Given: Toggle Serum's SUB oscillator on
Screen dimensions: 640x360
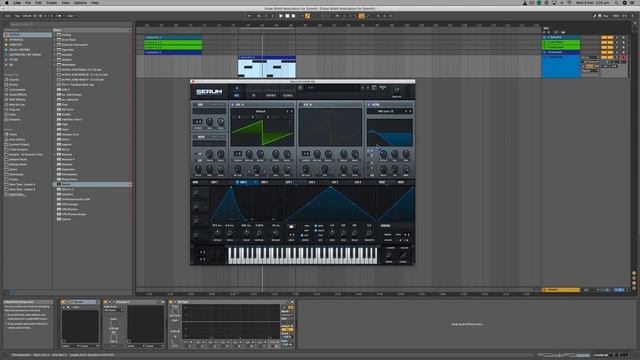Looking at the screenshot, I should tap(195, 105).
